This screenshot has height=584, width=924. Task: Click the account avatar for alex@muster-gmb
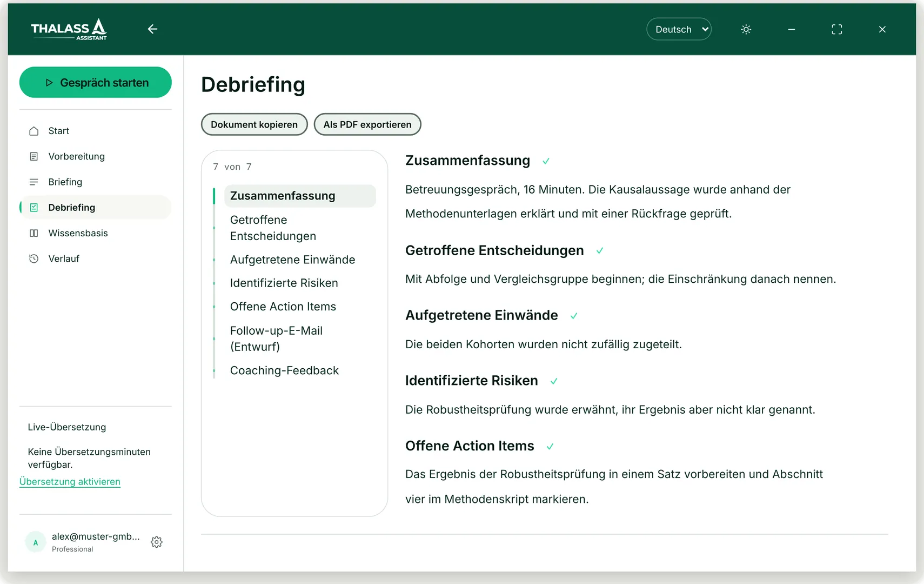[36, 542]
